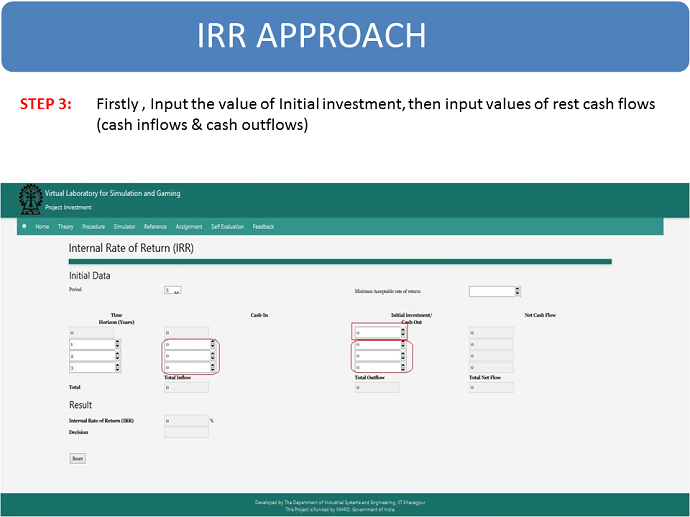Click the Total Net Flow field
The image size is (690, 517).
[491, 388]
